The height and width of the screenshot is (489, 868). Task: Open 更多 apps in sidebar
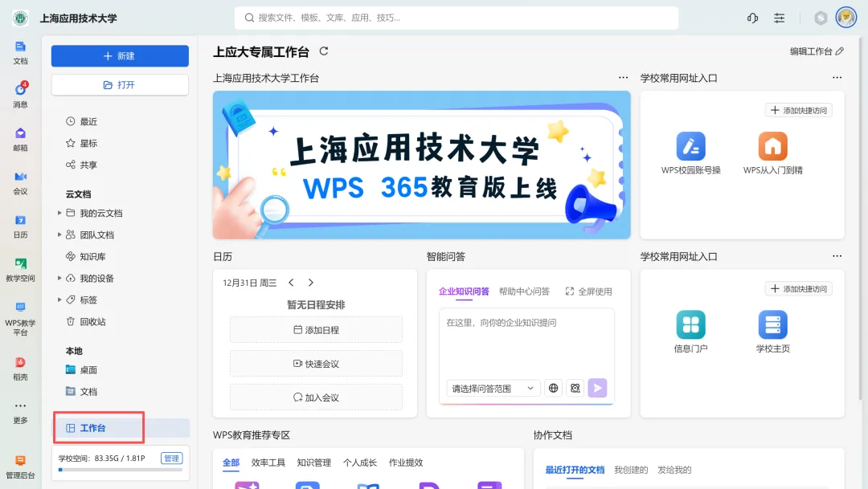point(20,412)
